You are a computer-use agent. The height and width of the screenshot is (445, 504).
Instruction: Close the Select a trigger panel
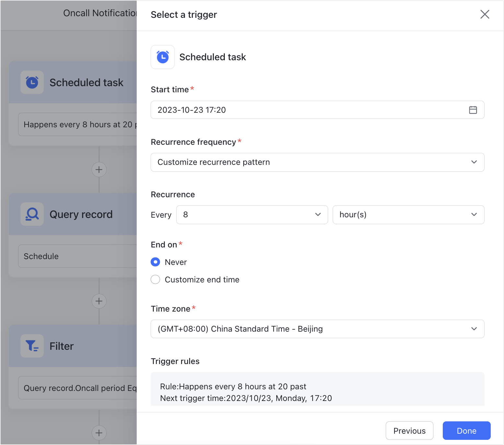click(x=485, y=14)
